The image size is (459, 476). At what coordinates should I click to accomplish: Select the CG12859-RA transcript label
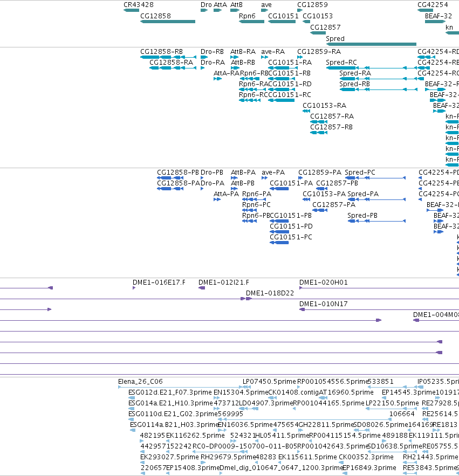pos(319,52)
